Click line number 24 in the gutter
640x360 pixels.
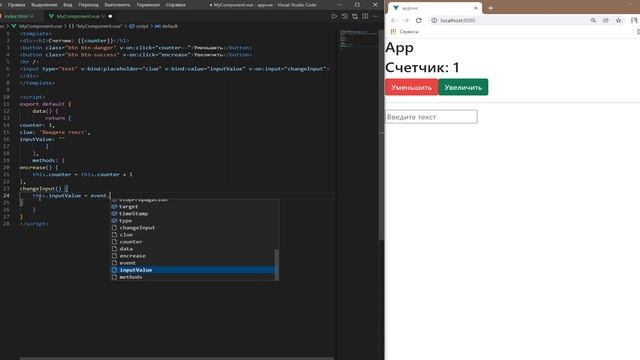6,196
